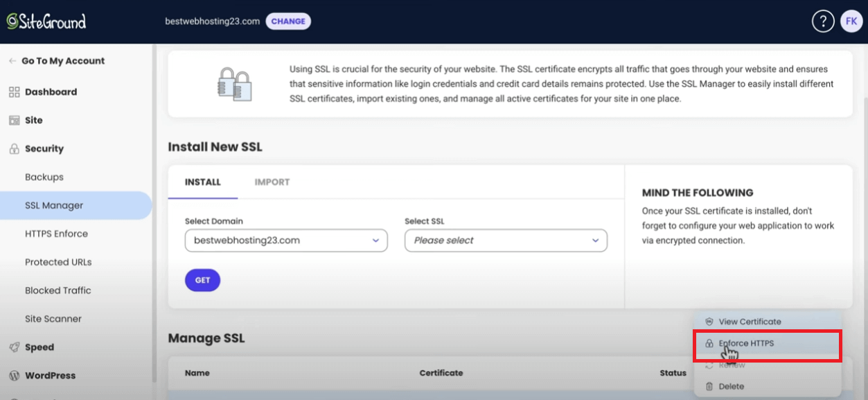Click the WordPress logo icon
868x400 pixels.
click(14, 376)
